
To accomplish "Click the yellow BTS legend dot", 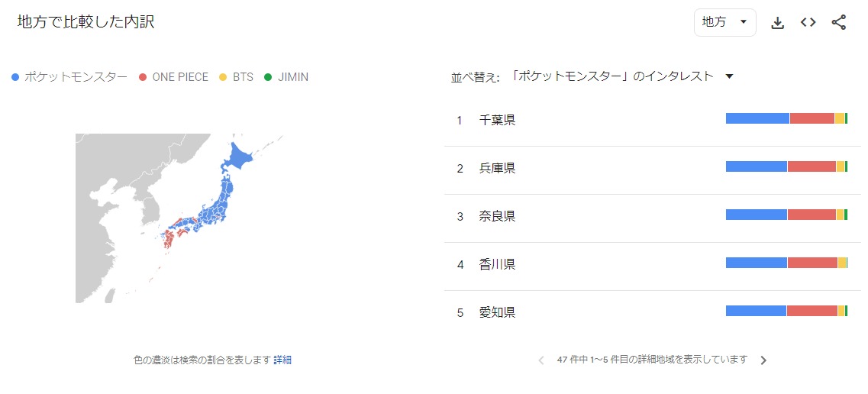I will 223,77.
